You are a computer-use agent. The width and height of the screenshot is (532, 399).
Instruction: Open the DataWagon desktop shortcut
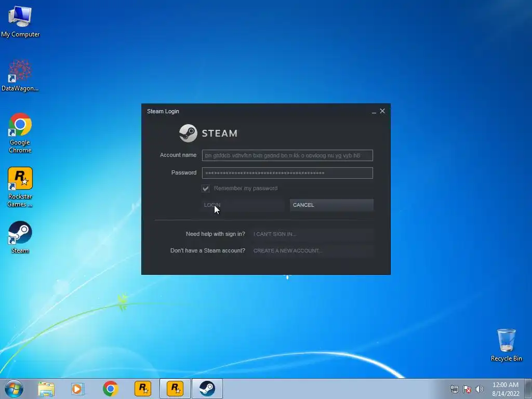(x=20, y=75)
